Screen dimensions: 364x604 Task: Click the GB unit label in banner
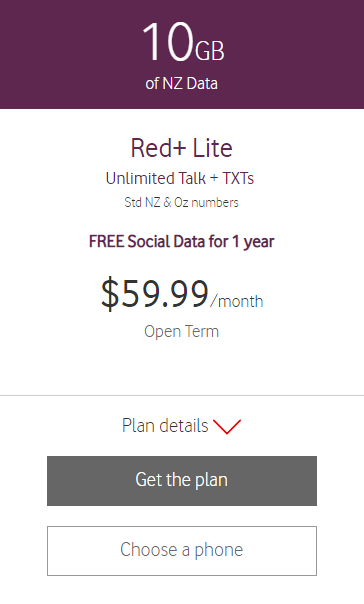(210, 51)
